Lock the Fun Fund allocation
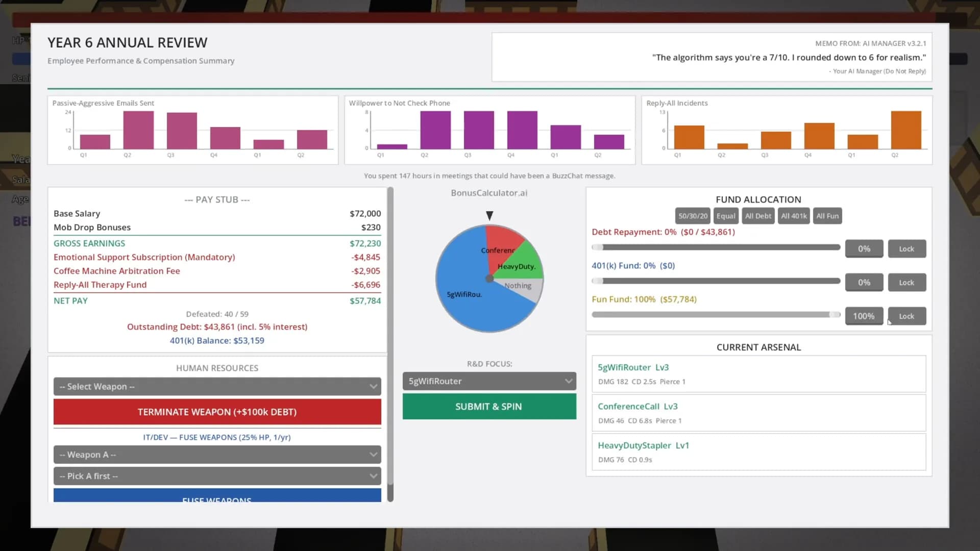 click(906, 316)
